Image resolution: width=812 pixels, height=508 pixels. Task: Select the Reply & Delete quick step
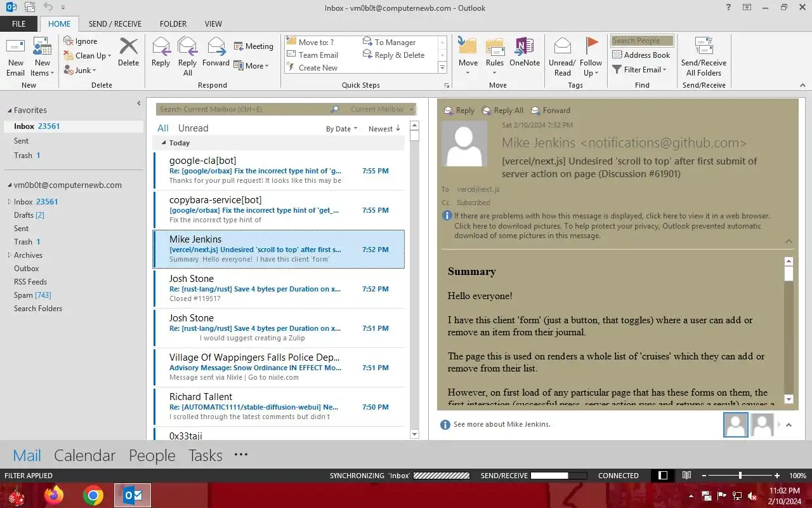[393, 55]
